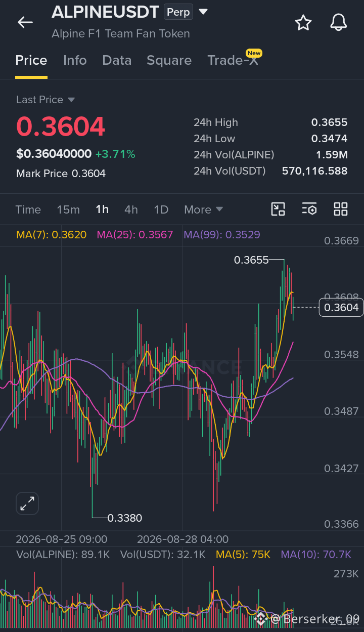364x632 pixels.
Task: Tap the 273K volume axis label
Action: (346, 574)
